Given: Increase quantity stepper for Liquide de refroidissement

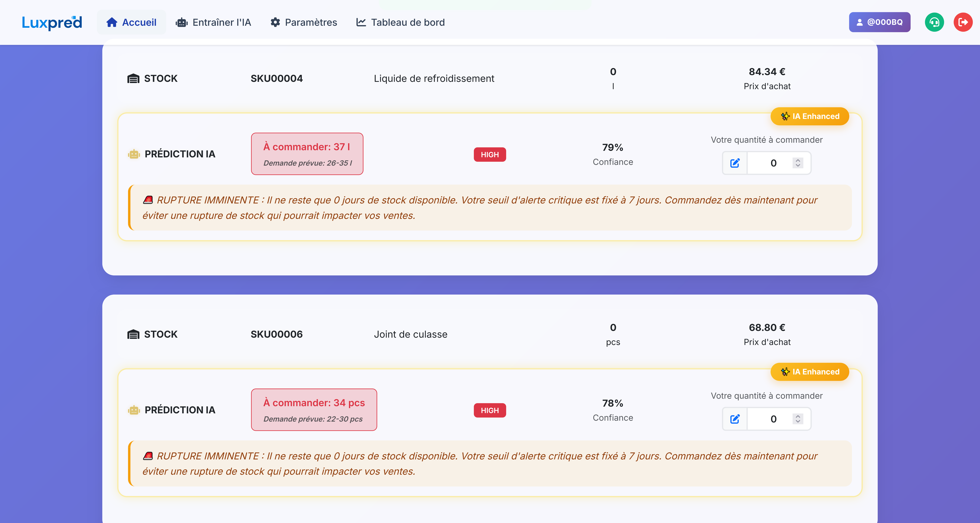Looking at the screenshot, I should (x=798, y=160).
